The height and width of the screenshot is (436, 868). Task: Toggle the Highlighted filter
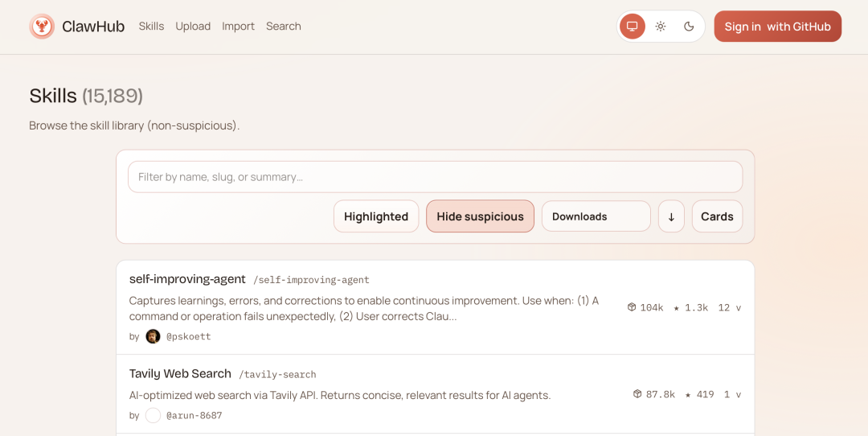pos(376,216)
